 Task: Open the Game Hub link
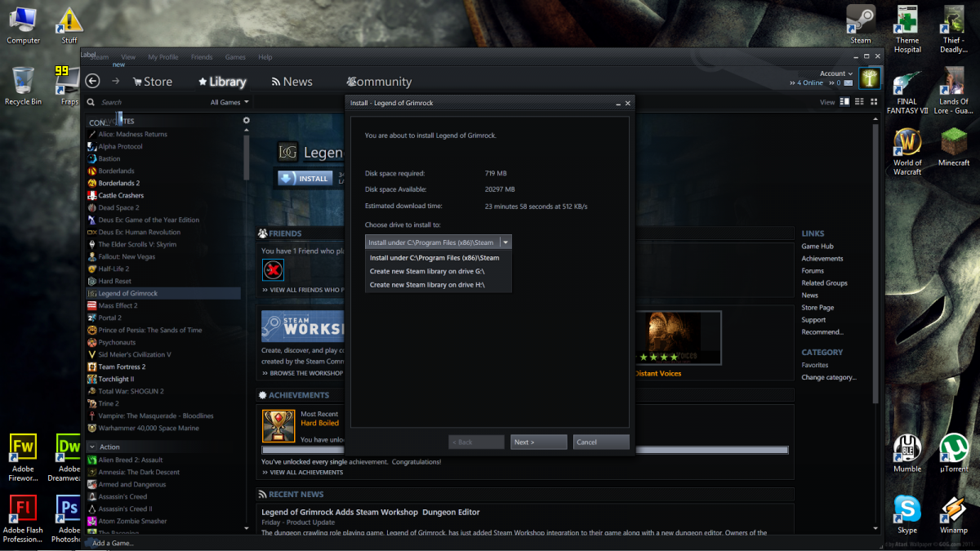pyautogui.click(x=817, y=246)
